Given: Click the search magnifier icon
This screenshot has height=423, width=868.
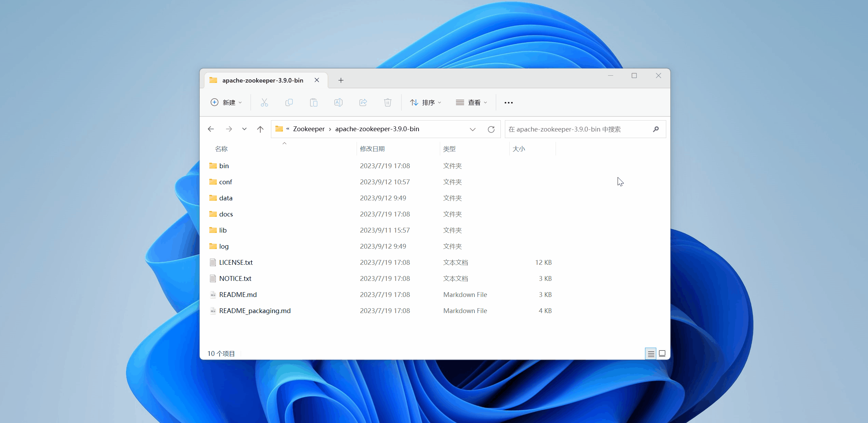Looking at the screenshot, I should point(656,129).
